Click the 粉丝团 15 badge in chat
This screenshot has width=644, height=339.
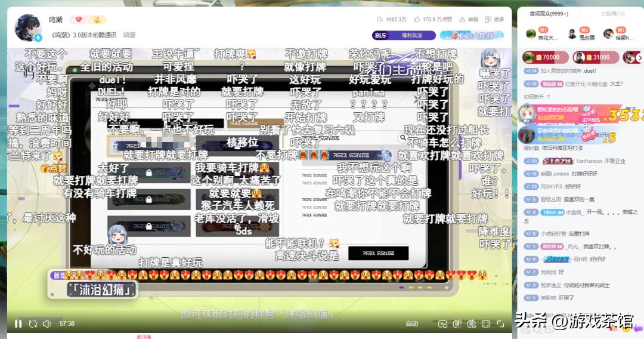coord(552,84)
